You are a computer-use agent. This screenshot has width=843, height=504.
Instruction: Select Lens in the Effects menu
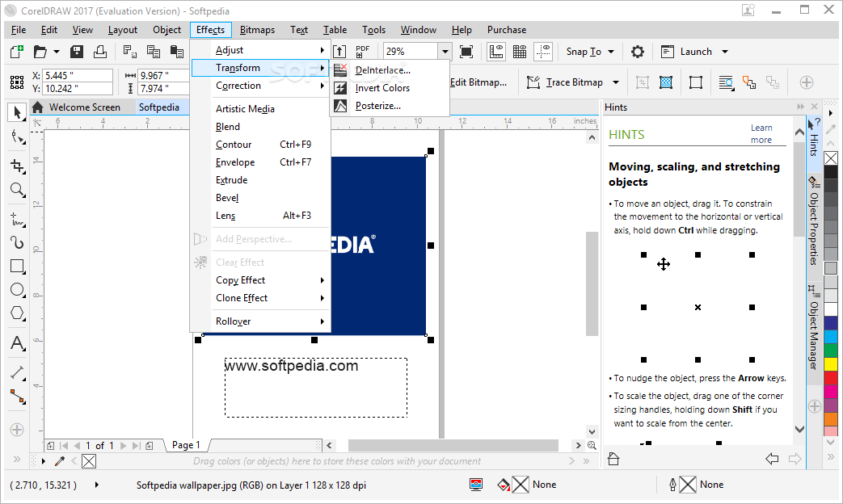[x=260, y=216]
